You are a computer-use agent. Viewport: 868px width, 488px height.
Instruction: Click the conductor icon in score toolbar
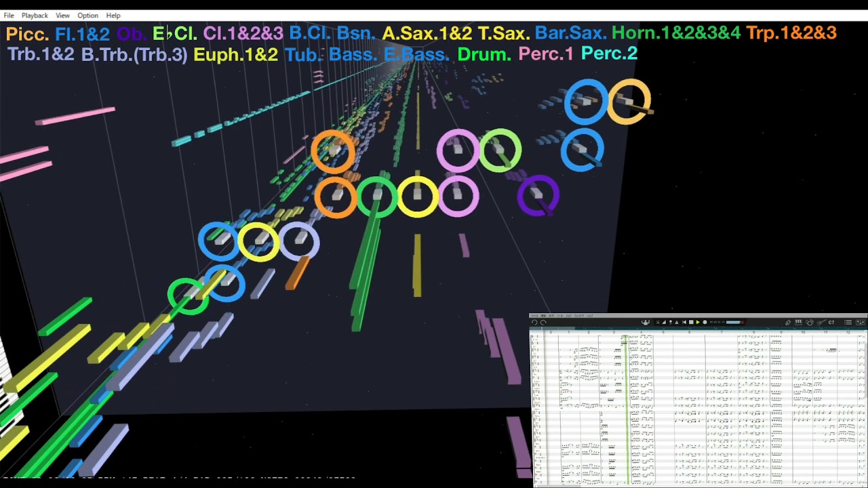coord(645,323)
